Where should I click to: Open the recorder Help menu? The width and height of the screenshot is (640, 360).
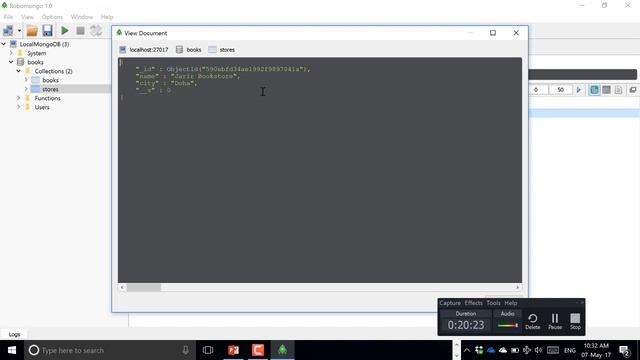coord(511,303)
